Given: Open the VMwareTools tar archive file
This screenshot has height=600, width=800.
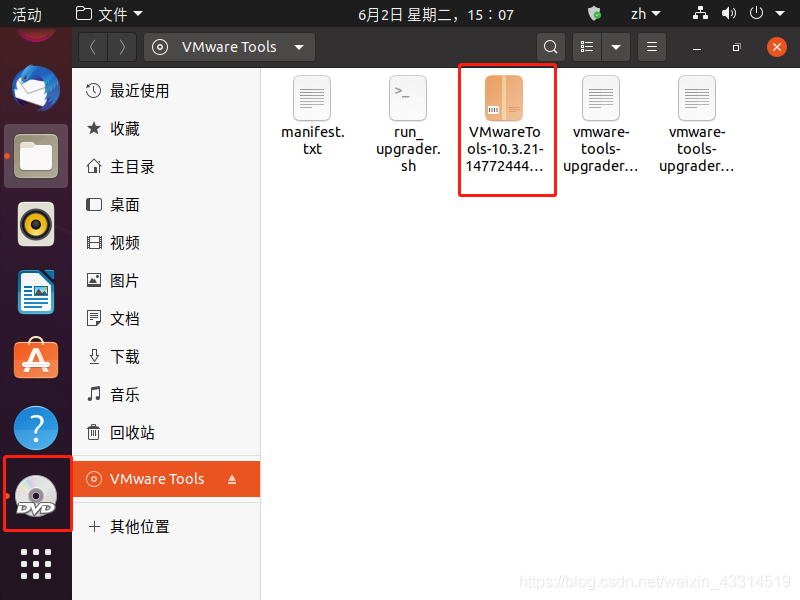Looking at the screenshot, I should (505, 100).
